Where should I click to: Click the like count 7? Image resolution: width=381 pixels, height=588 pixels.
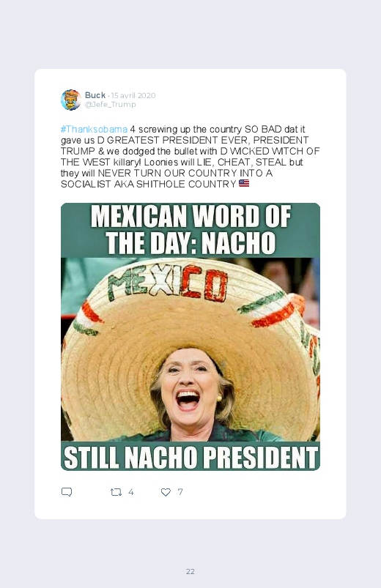pos(180,492)
